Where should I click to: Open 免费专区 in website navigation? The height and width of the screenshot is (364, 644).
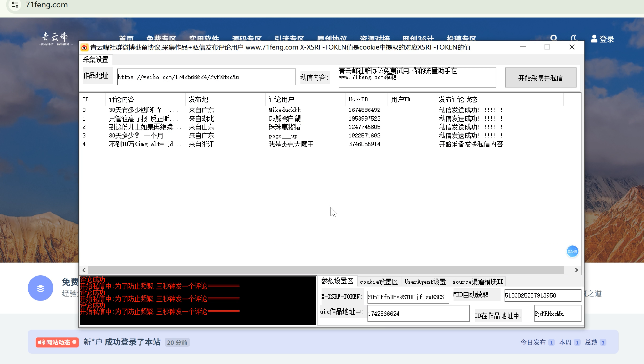coord(161,38)
